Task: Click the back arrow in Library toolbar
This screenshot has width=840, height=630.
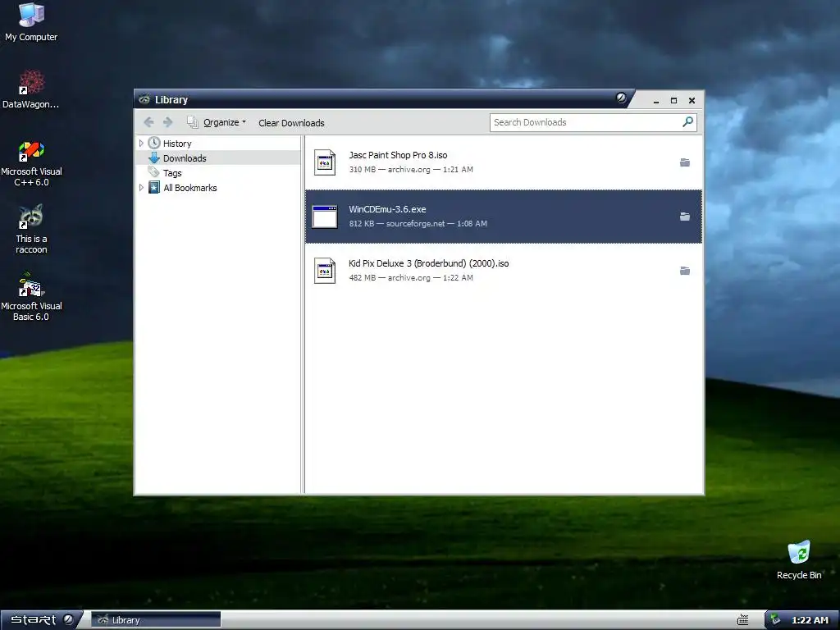Action: pyautogui.click(x=149, y=122)
